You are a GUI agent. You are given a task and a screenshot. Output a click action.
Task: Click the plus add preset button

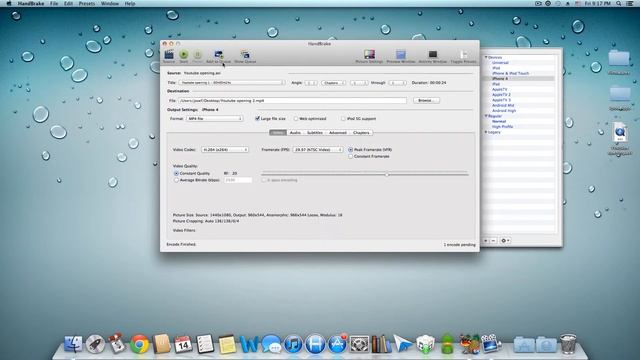pyautogui.click(x=486, y=241)
